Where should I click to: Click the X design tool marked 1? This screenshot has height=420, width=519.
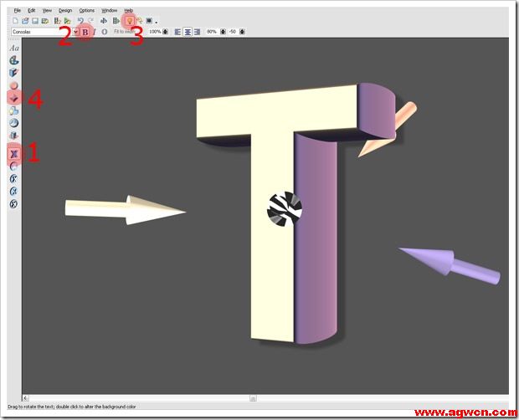click(14, 153)
